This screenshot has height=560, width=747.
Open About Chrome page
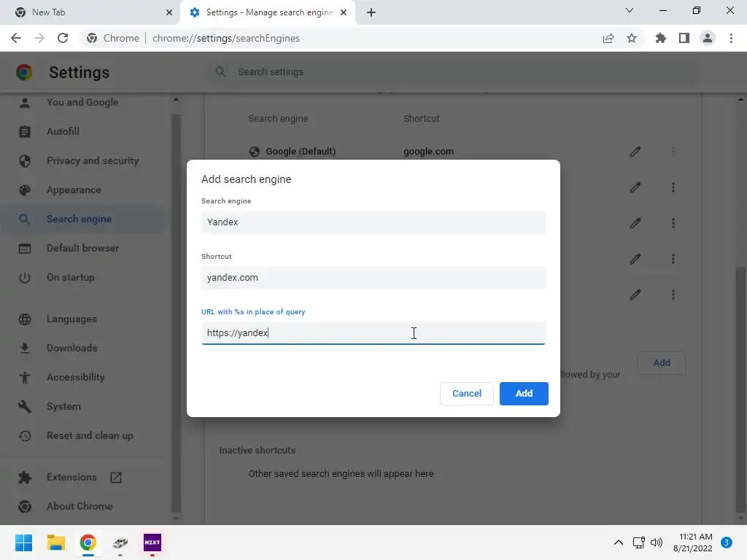coord(82,506)
